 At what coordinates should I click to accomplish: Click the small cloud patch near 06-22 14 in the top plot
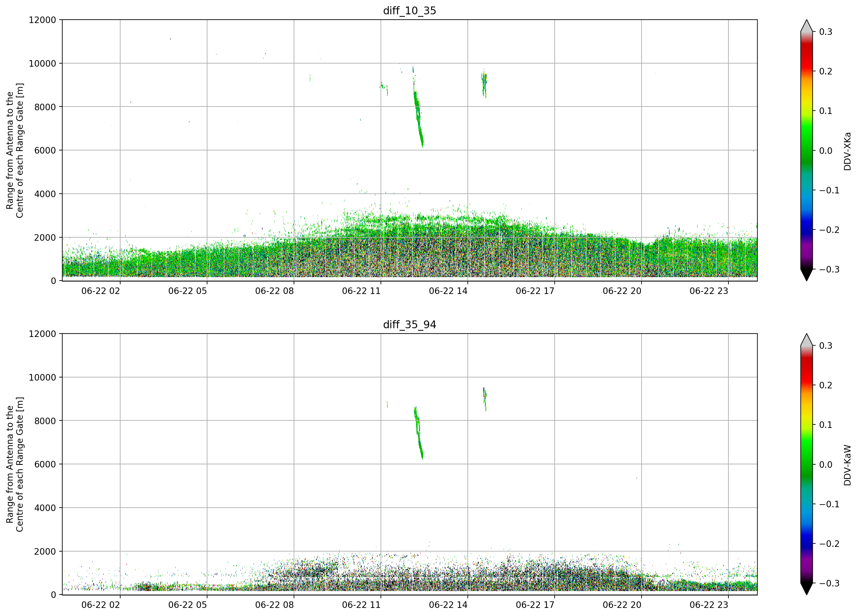484,84
